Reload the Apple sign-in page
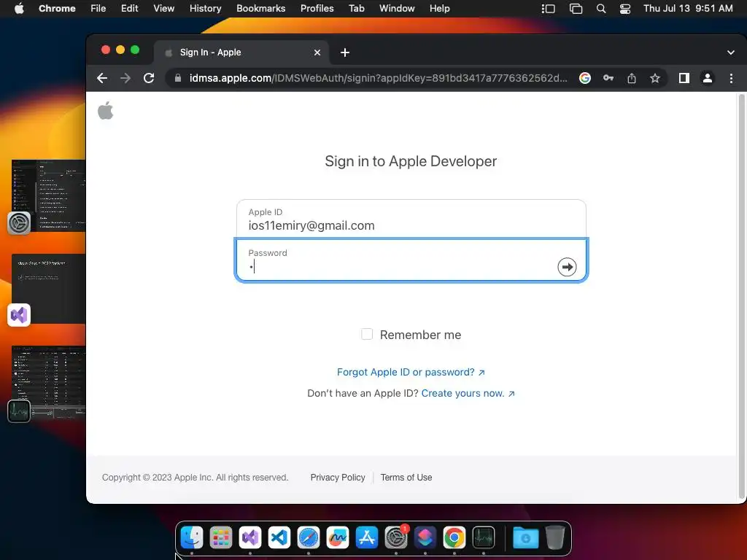Screen dimensions: 747x560 [x=149, y=78]
